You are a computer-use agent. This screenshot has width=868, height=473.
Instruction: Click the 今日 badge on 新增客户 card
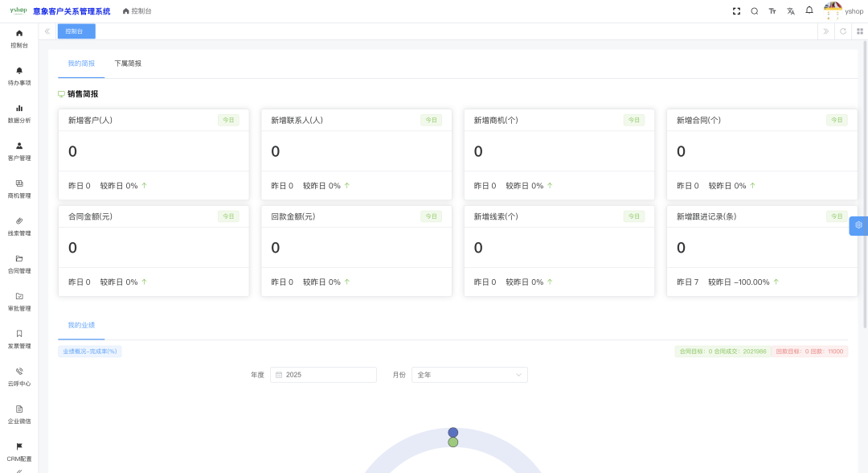227,120
